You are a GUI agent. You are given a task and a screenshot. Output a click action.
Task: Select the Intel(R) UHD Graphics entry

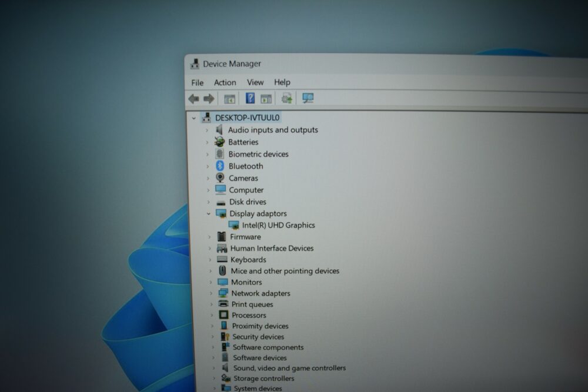[x=279, y=225]
